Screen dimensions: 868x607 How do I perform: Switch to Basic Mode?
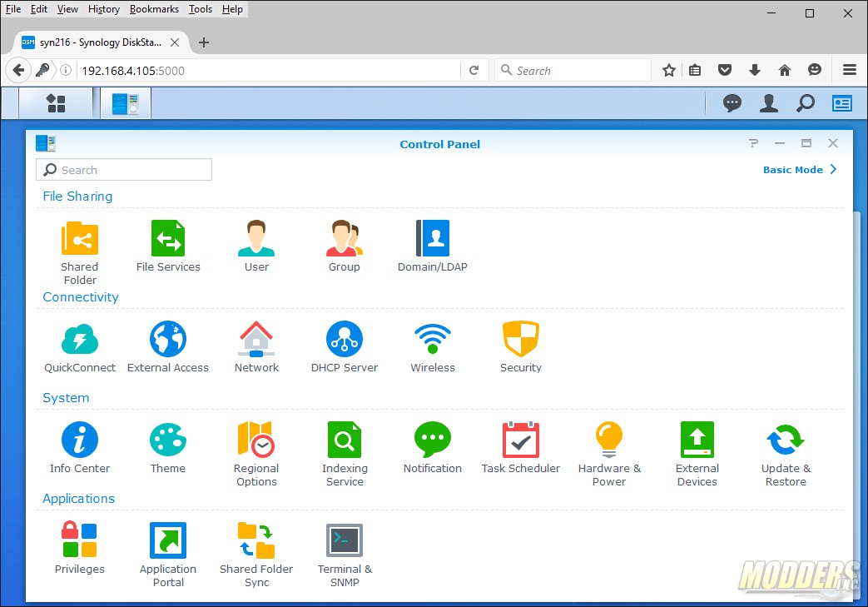tap(800, 170)
